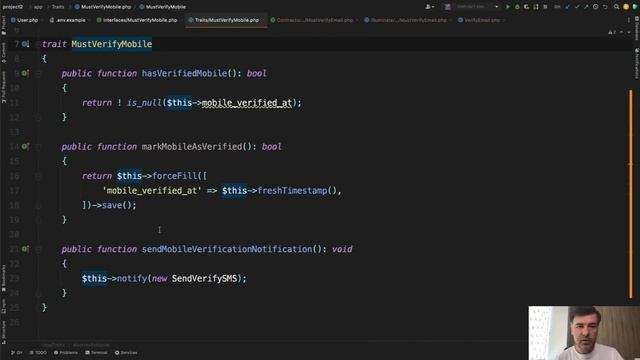
Task: Click the gutter icon on line 7 trait
Action: [25, 44]
